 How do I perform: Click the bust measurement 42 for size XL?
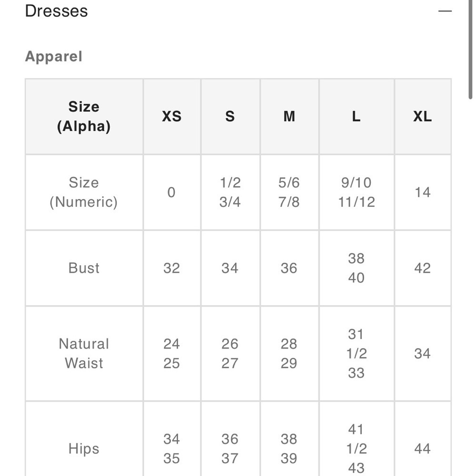422,268
